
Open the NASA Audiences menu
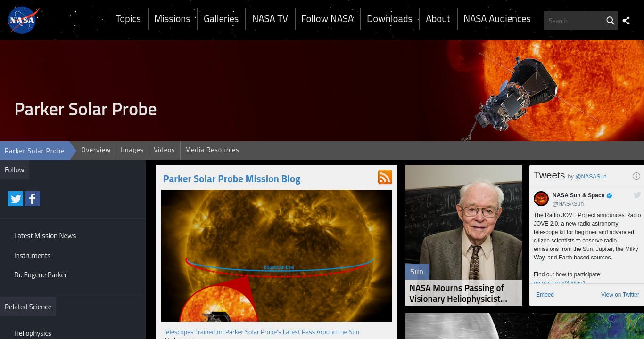[x=497, y=19]
